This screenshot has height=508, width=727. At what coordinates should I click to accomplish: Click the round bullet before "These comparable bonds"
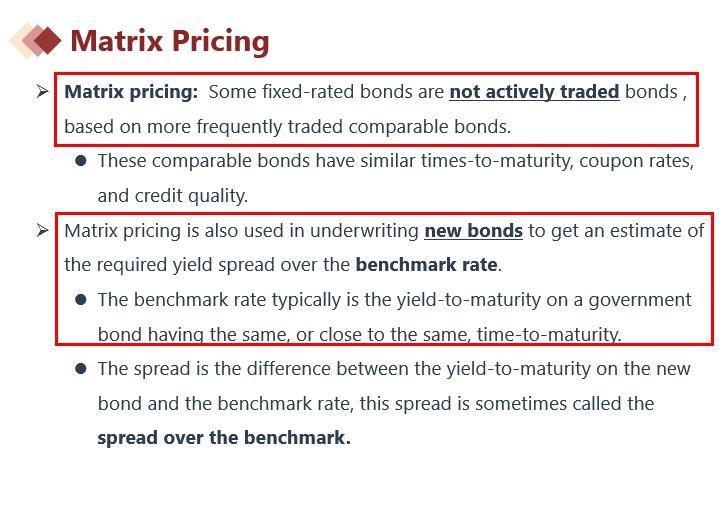pyautogui.click(x=80, y=161)
